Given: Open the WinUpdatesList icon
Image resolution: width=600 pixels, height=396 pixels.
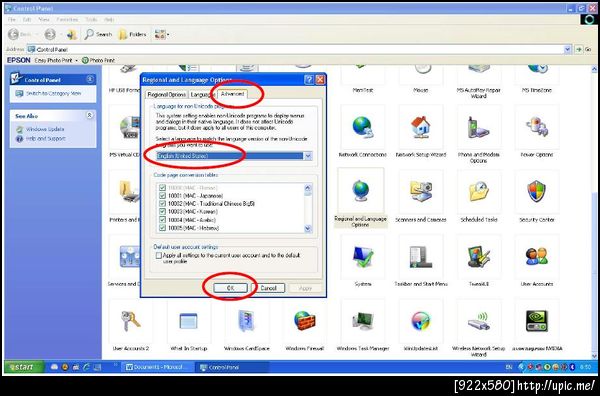Looking at the screenshot, I should 420,321.
